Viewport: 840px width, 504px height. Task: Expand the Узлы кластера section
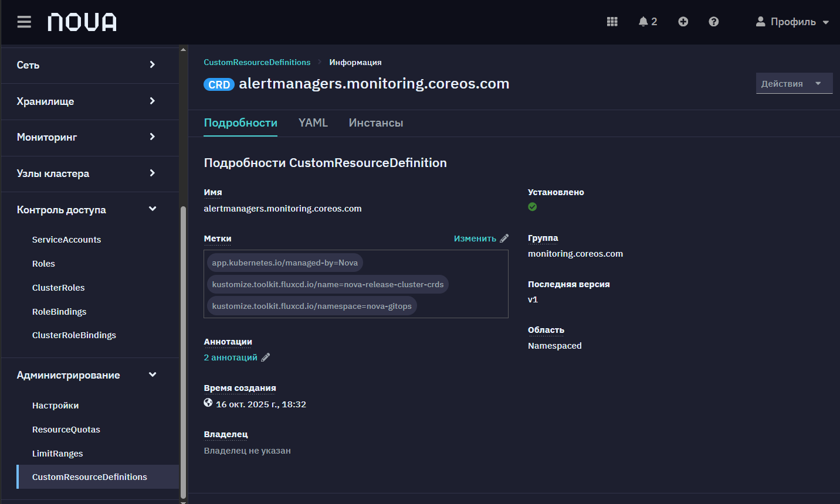pos(90,173)
